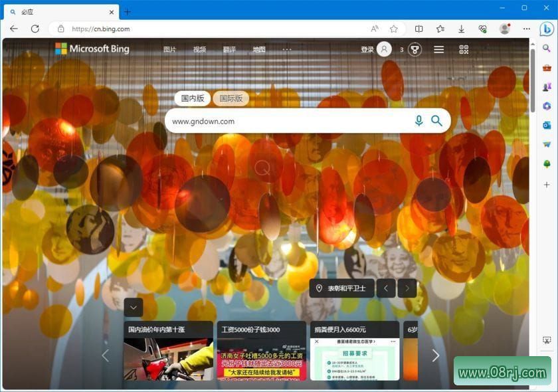The width and height of the screenshot is (558, 392).
Task: Switch to the 国际版 search option
Action: [x=231, y=98]
